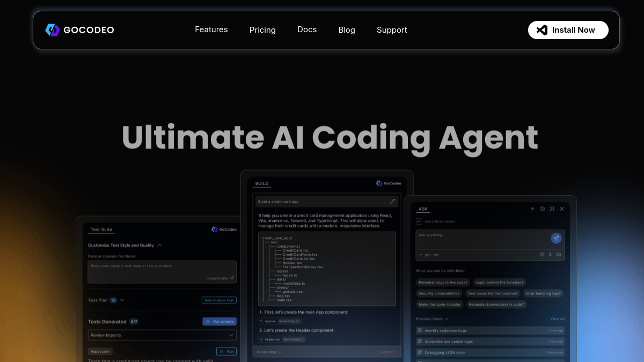Image resolution: width=644 pixels, height=362 pixels.
Task: Go to Docs in the navbar
Action: tap(307, 29)
